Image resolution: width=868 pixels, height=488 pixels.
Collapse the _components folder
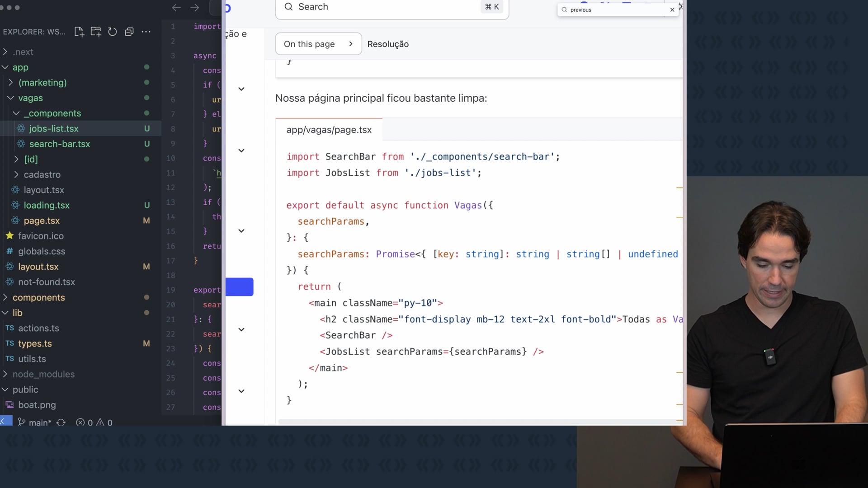[x=52, y=113]
